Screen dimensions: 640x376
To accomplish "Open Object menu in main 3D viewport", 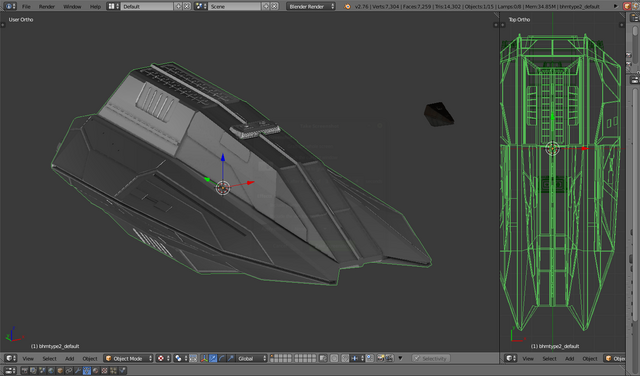I will tap(90, 358).
